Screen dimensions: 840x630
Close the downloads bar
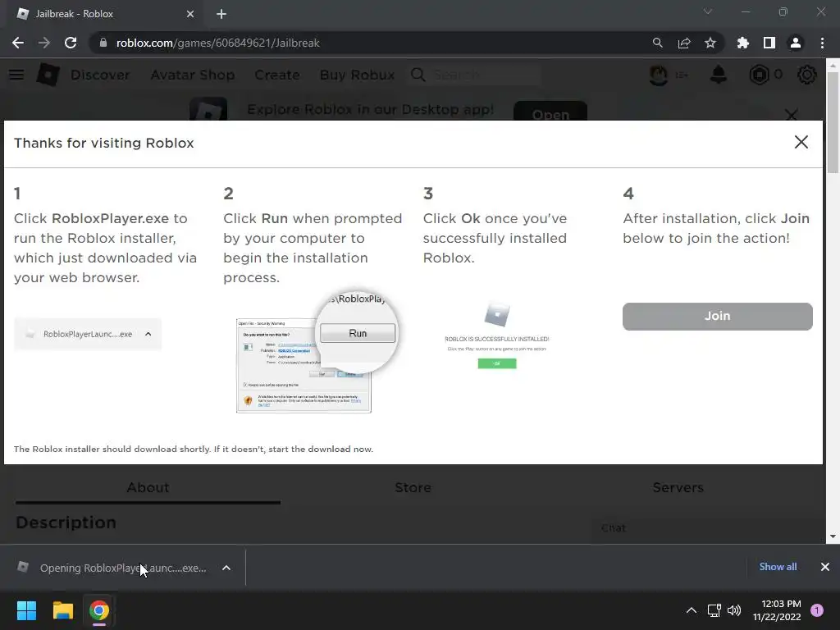[825, 567]
